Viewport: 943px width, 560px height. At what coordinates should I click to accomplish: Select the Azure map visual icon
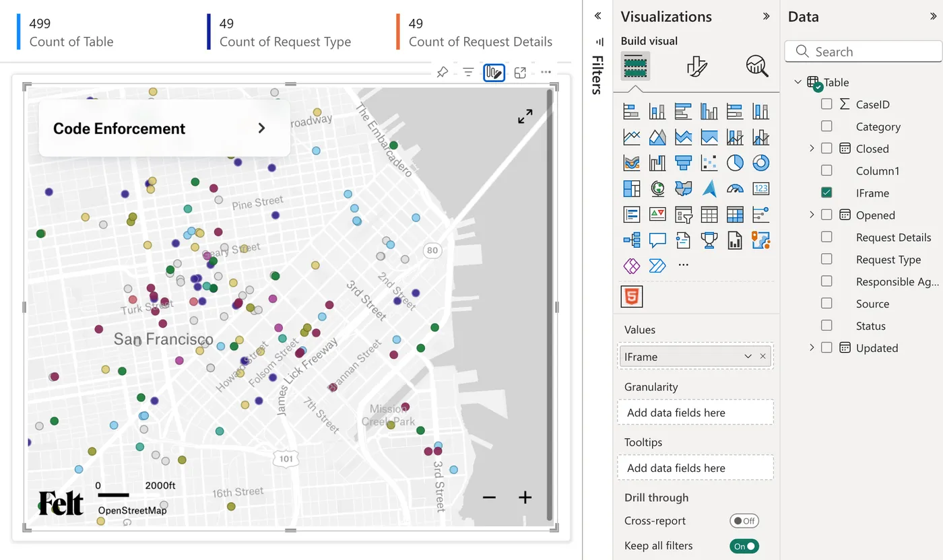tap(709, 188)
